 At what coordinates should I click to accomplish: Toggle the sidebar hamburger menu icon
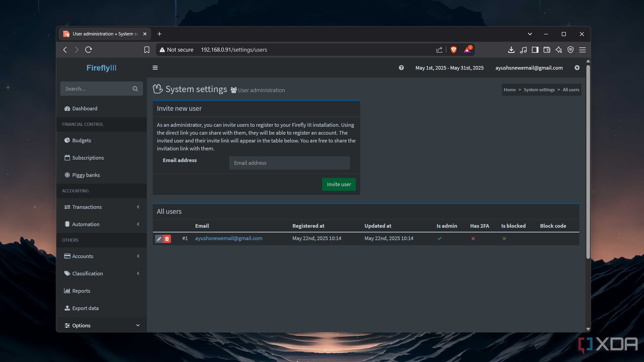coord(155,68)
